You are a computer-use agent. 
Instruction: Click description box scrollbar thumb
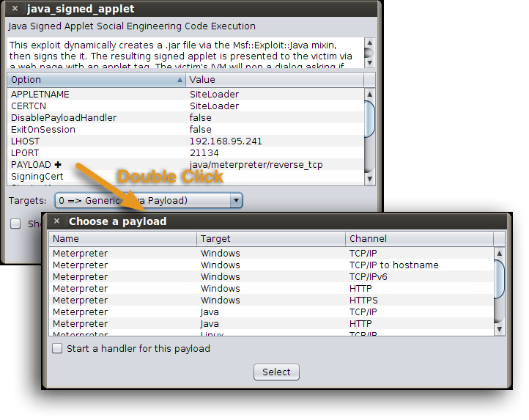[x=369, y=53]
